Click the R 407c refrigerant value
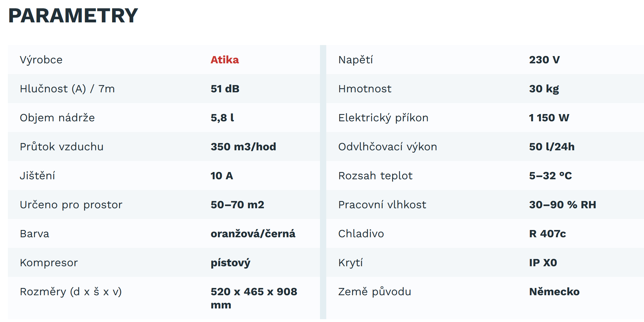This screenshot has height=322, width=644. pos(547,234)
